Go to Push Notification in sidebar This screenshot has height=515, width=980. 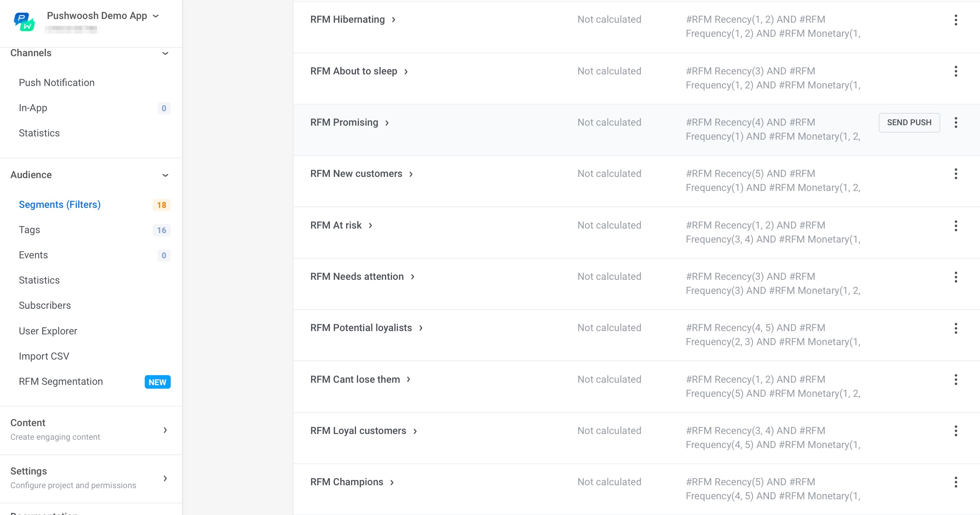click(x=57, y=83)
